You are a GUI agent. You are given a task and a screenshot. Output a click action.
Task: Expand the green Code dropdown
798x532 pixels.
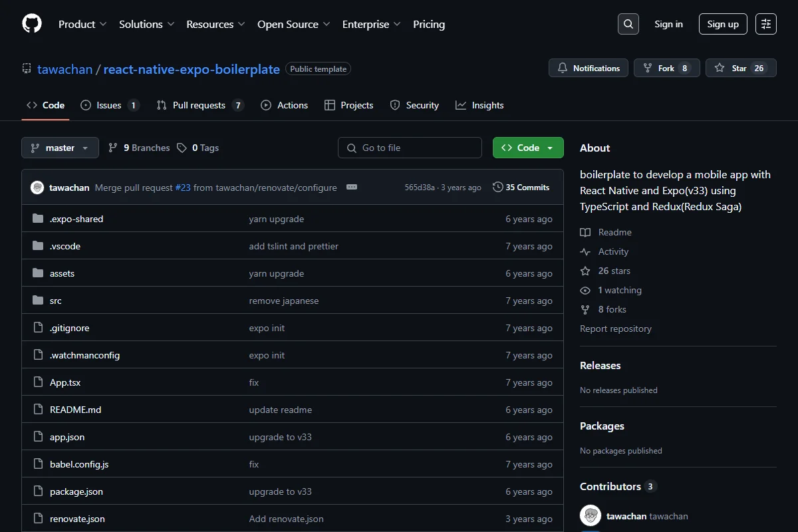point(528,148)
